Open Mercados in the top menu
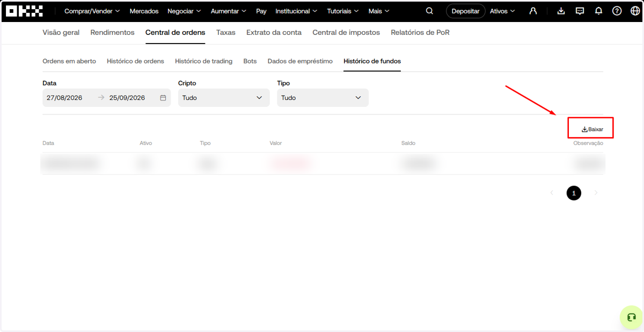Screen dimensions: 644x332 coord(144,11)
